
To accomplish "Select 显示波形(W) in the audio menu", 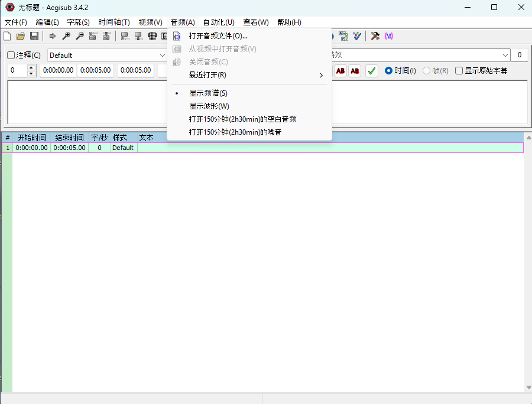I will click(x=209, y=106).
